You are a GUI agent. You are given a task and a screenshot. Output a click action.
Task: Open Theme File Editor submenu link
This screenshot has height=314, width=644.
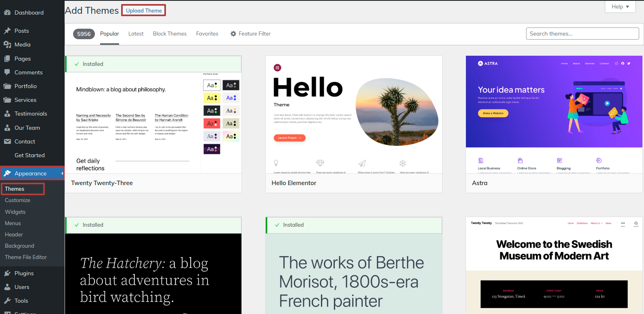26,257
